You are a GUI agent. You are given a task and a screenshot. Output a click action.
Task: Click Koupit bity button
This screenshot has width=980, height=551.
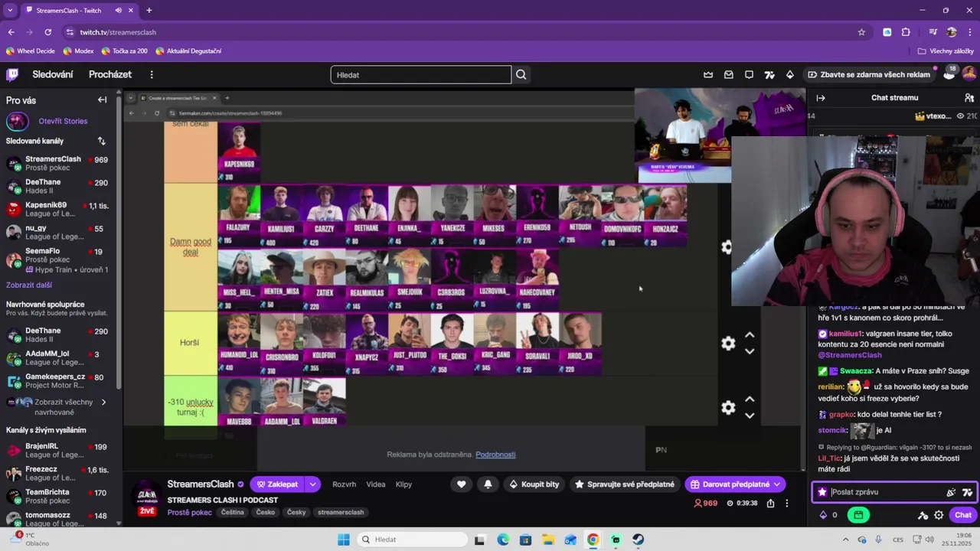[x=534, y=484]
